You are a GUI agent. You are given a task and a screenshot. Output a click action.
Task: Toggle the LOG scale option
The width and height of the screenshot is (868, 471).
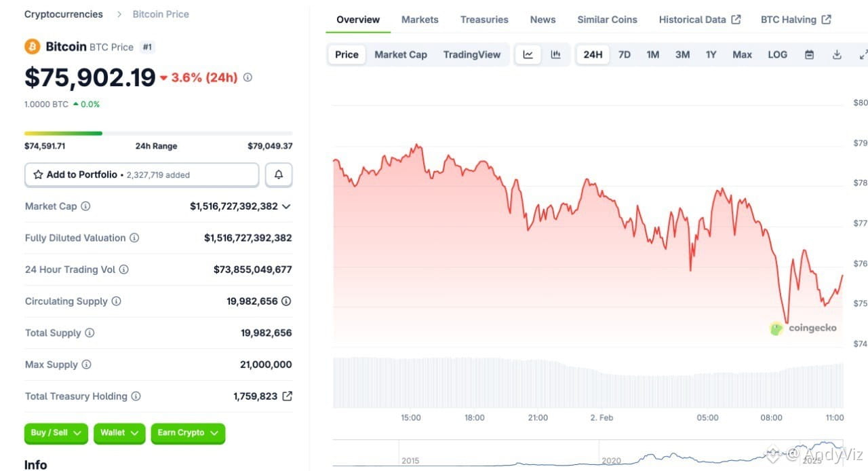pos(777,54)
